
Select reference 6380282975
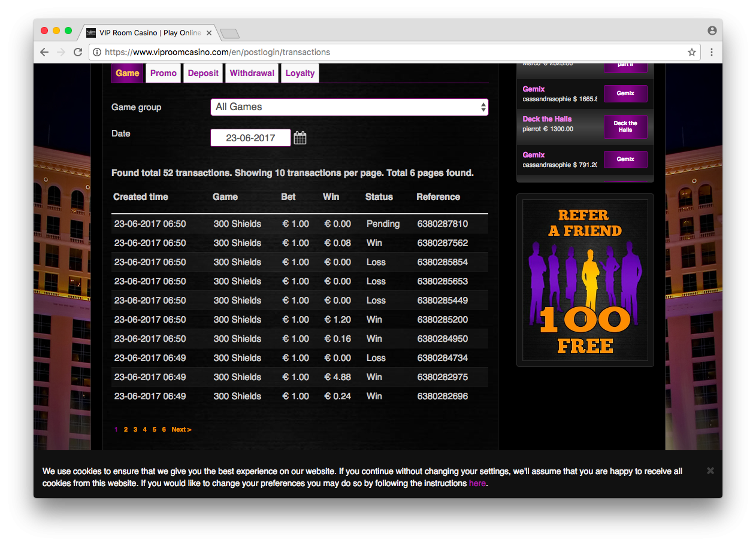click(443, 377)
